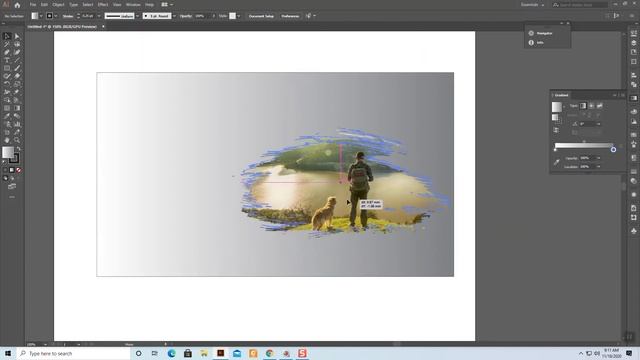The height and width of the screenshot is (360, 640).
Task: Open the Navigator panel button
Action: point(541,33)
